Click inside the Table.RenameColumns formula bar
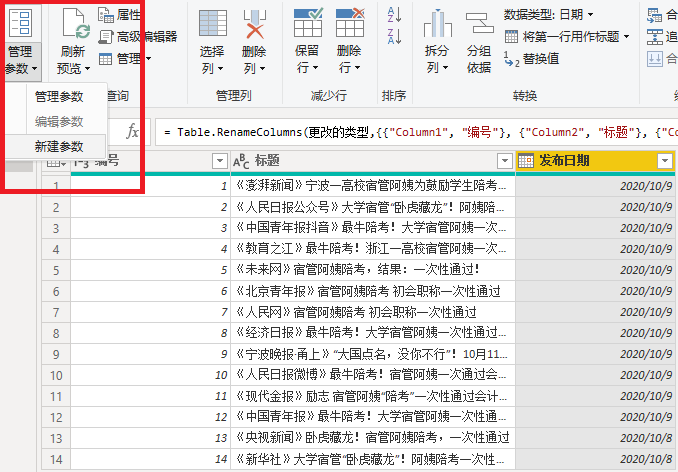The height and width of the screenshot is (472, 678). [420, 132]
